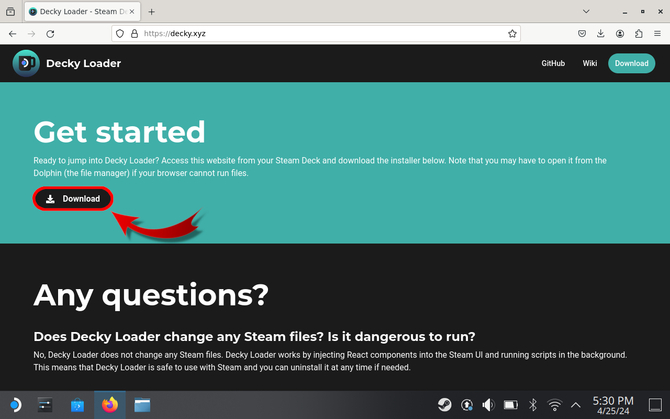This screenshot has width=670, height=419.
Task: Expand hidden system tray icons arrow
Action: 577,405
